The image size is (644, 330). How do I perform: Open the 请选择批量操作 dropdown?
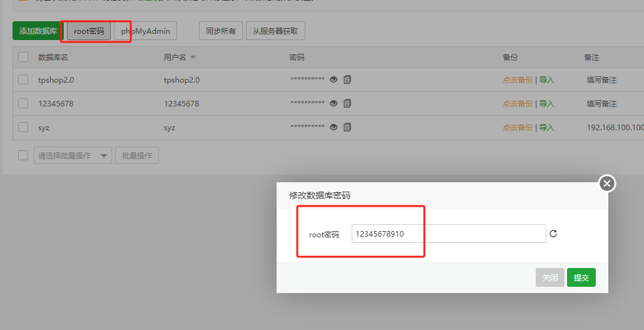pos(72,155)
